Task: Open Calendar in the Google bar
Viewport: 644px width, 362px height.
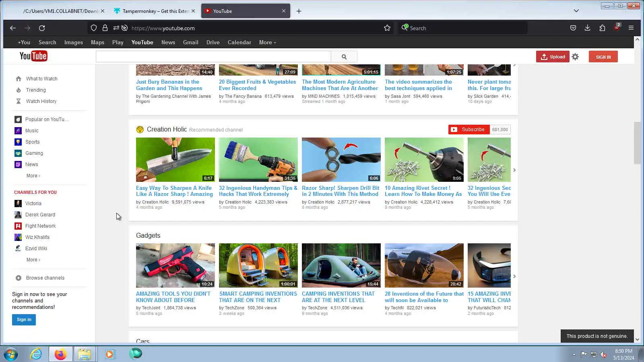Action: [239, 43]
